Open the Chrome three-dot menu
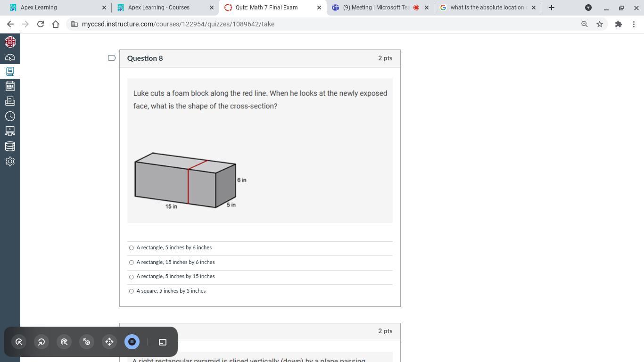This screenshot has height=362, width=644. pos(634,24)
